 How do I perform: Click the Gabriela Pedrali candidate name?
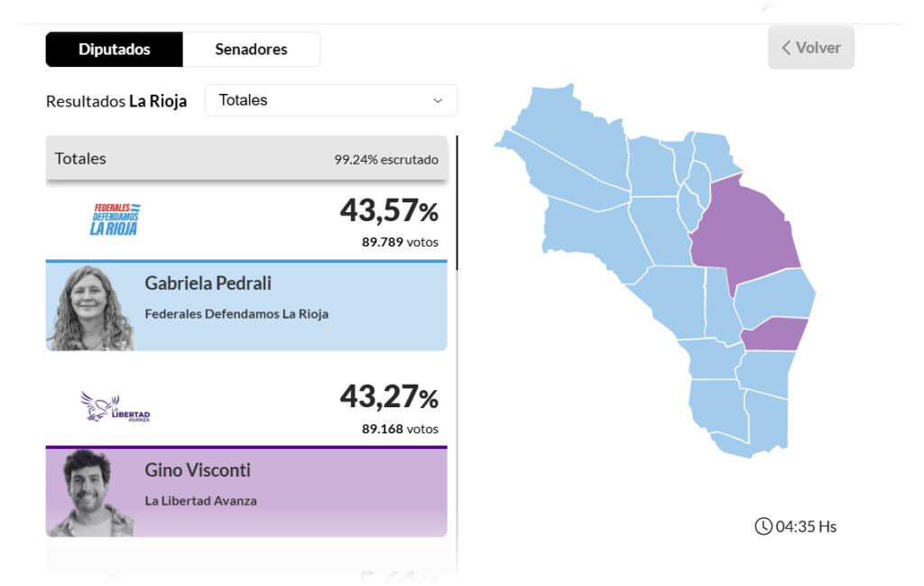(208, 284)
